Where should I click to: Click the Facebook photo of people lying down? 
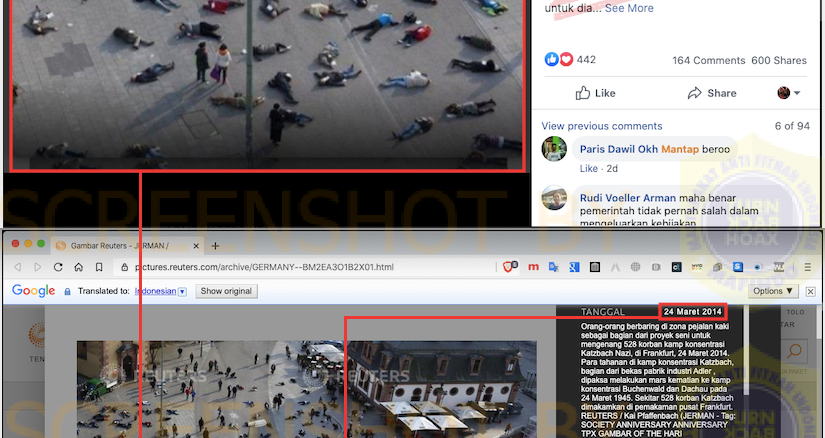(268, 84)
